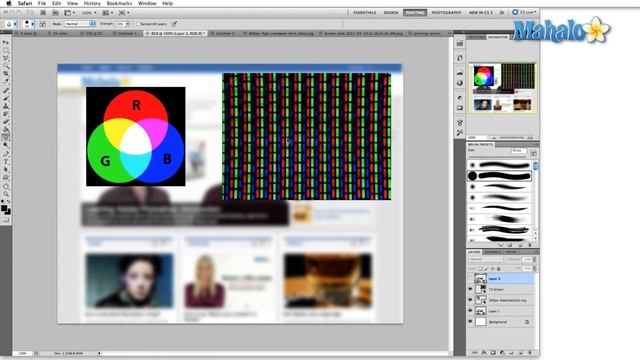
Task: Toggle visibility of the .jpg layer
Action: [470, 300]
